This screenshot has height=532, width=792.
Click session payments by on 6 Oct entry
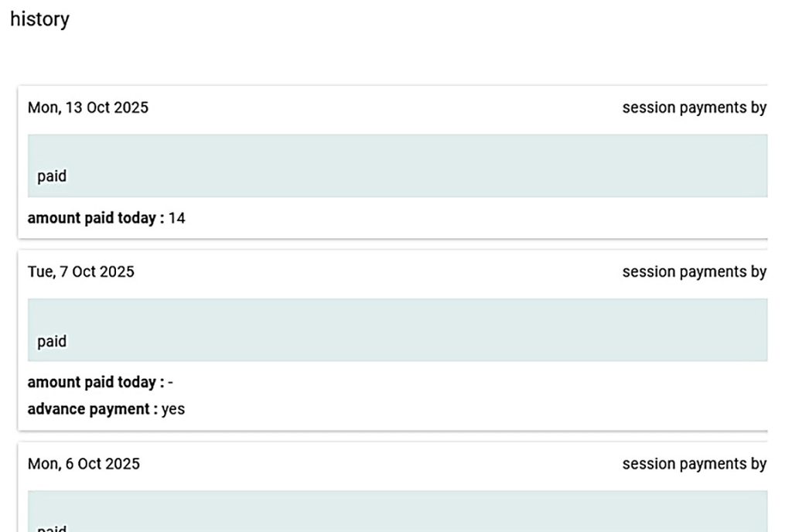click(x=694, y=464)
